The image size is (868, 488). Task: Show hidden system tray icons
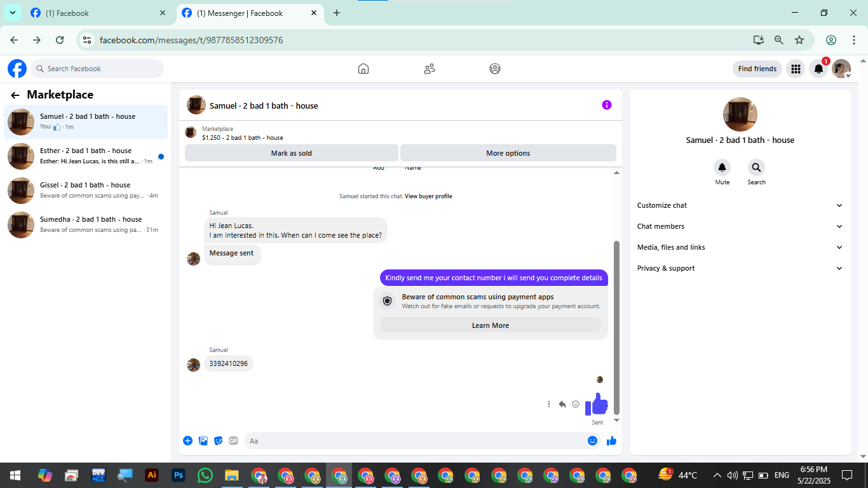(717, 475)
